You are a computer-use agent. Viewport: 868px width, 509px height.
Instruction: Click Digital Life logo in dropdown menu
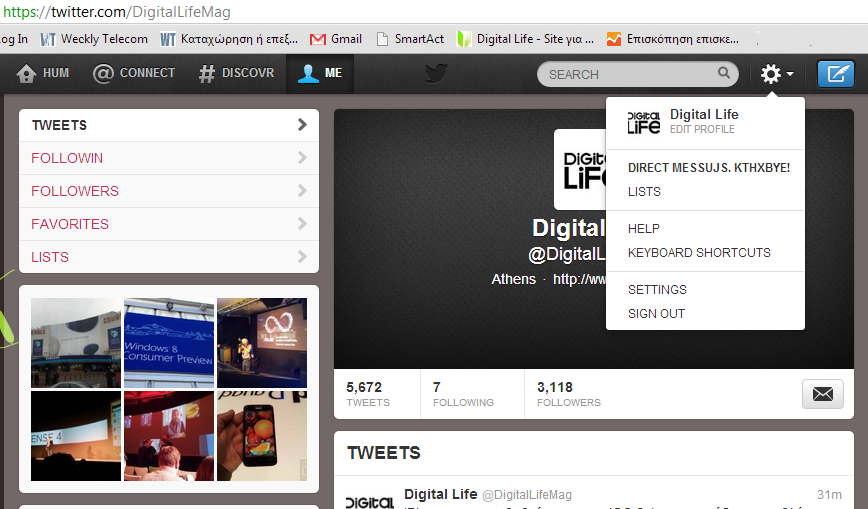click(643, 122)
